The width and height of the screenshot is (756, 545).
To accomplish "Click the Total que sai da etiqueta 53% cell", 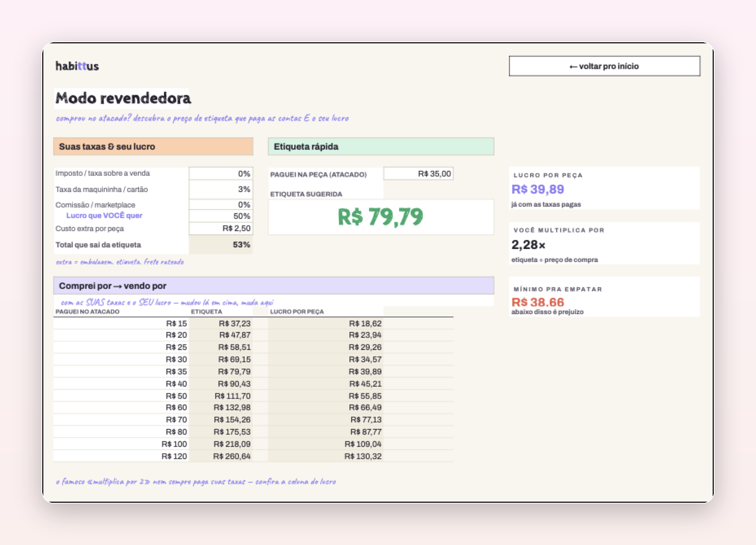I will 221,245.
